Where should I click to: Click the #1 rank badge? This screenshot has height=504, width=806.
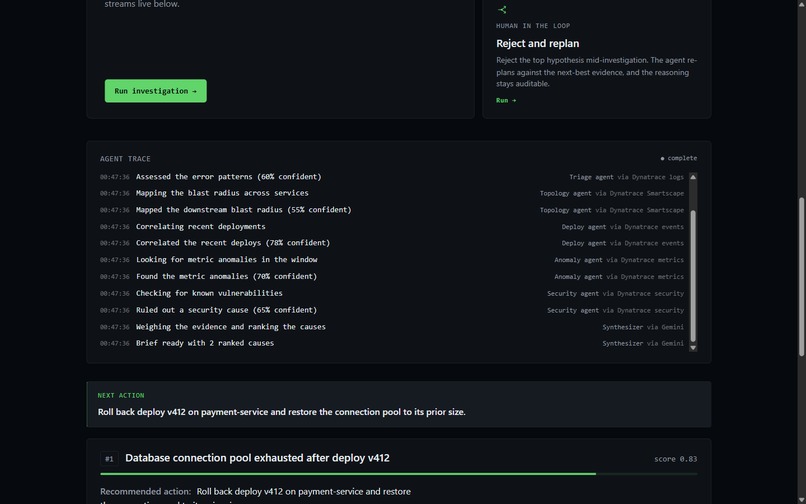(x=109, y=459)
